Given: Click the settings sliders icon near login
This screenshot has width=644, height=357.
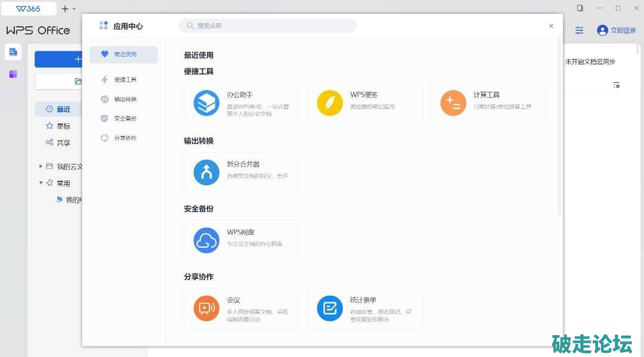Looking at the screenshot, I should [579, 30].
